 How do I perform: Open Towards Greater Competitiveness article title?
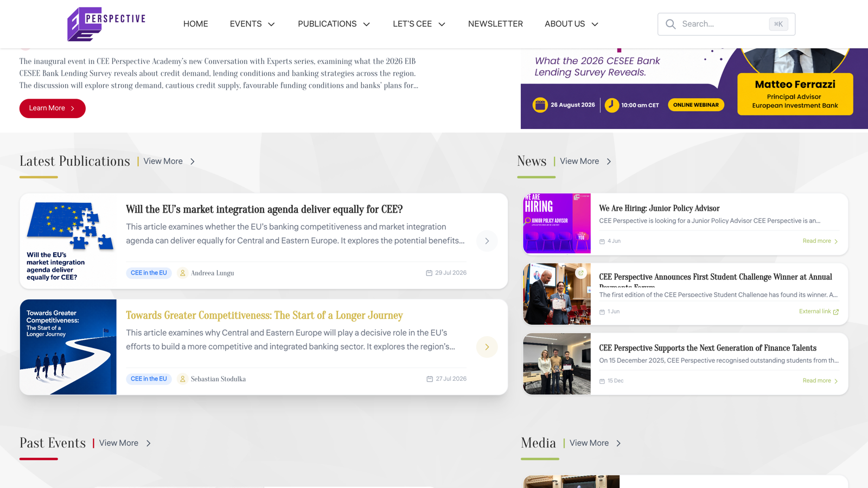coord(264,316)
